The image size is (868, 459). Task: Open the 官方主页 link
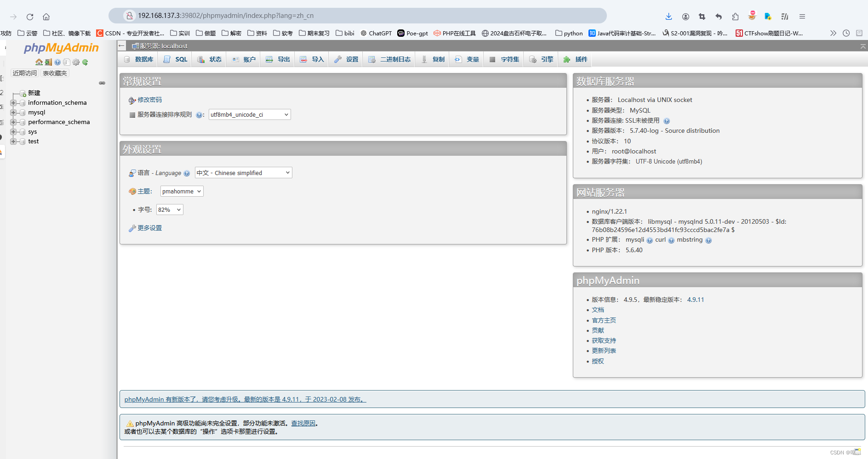coord(604,321)
